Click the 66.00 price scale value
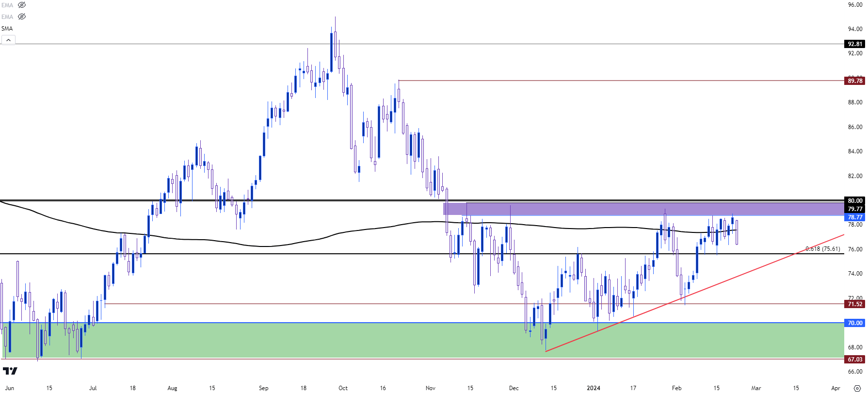 (x=855, y=372)
